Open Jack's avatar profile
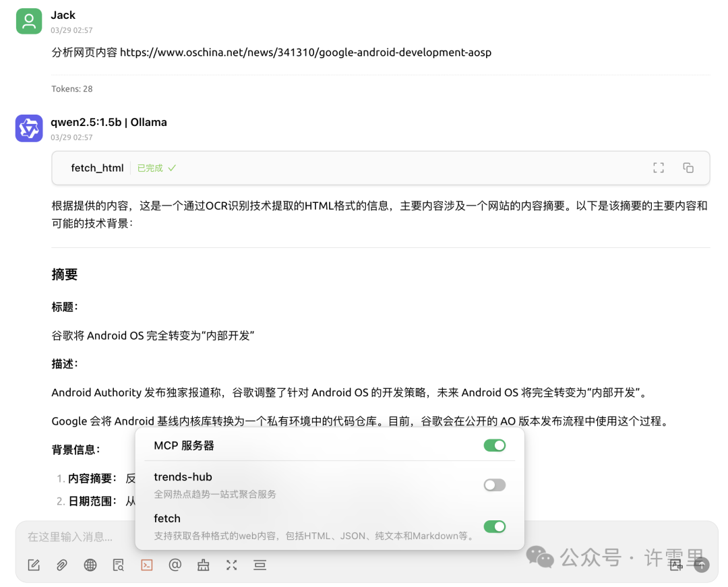 click(28, 21)
